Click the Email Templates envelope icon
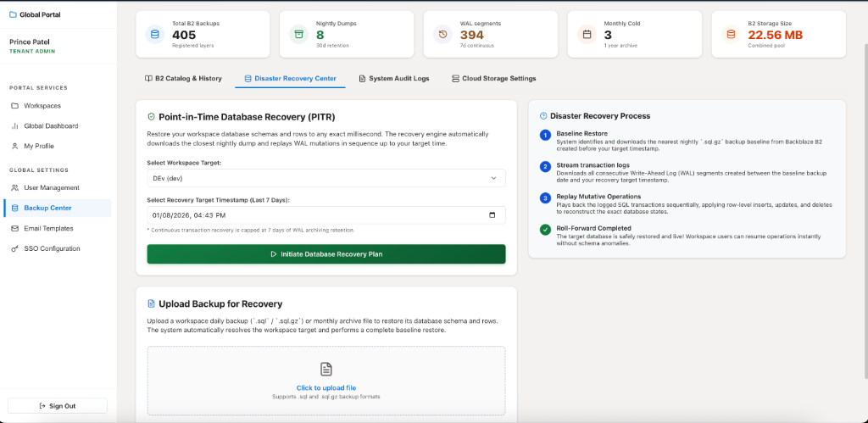 pyautogui.click(x=15, y=229)
